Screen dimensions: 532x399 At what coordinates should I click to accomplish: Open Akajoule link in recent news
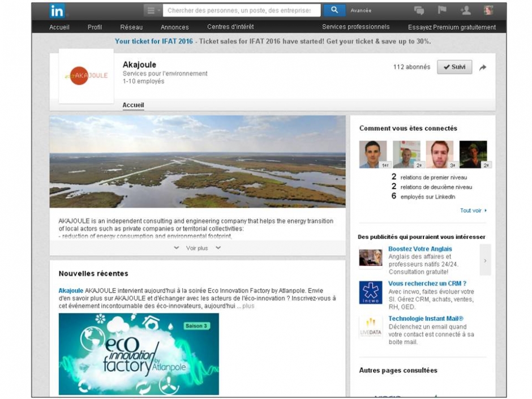71,291
